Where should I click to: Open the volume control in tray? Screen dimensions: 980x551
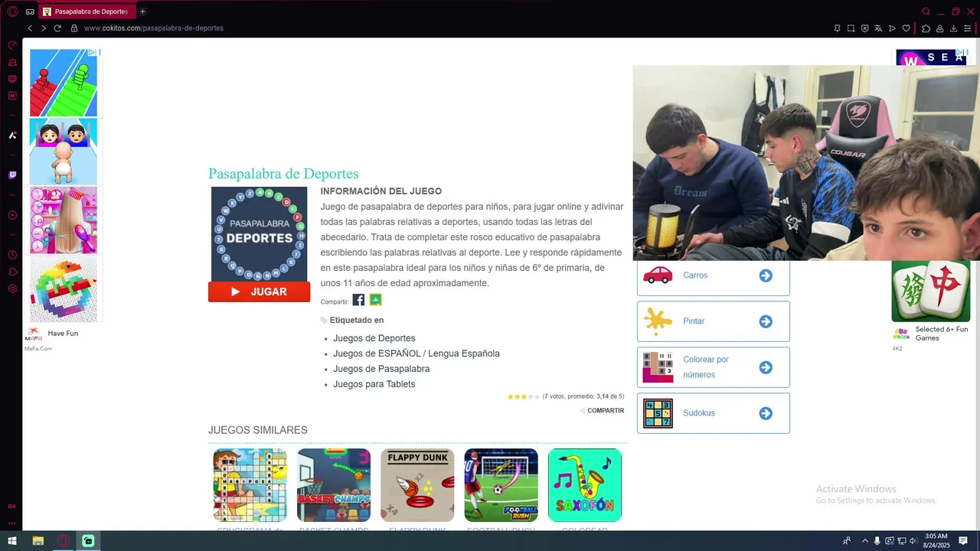[913, 541]
